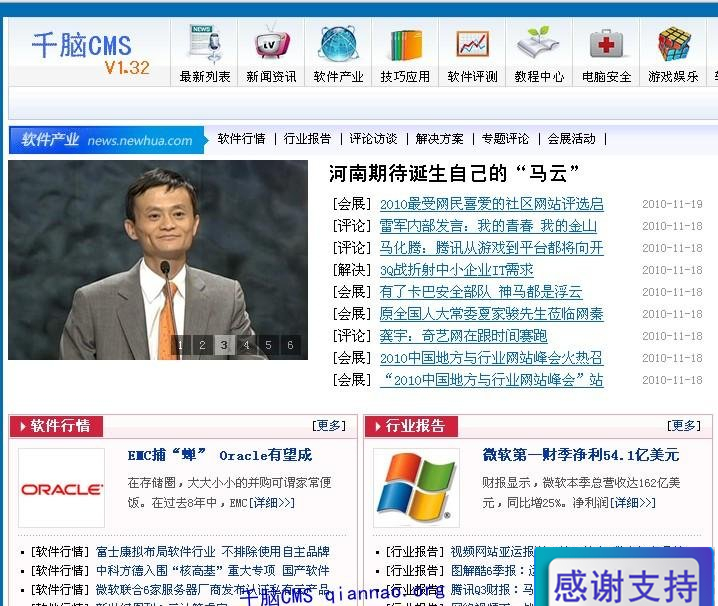The image size is (718, 606).
Task: Open link 龚宇：奇艺网在跟时间赛跑
Action: pyautogui.click(x=463, y=336)
